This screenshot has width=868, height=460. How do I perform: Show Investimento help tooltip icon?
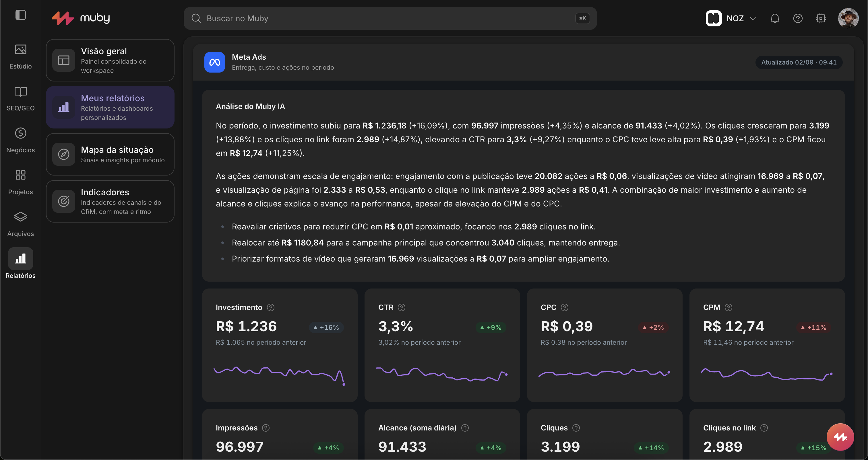pos(271,307)
